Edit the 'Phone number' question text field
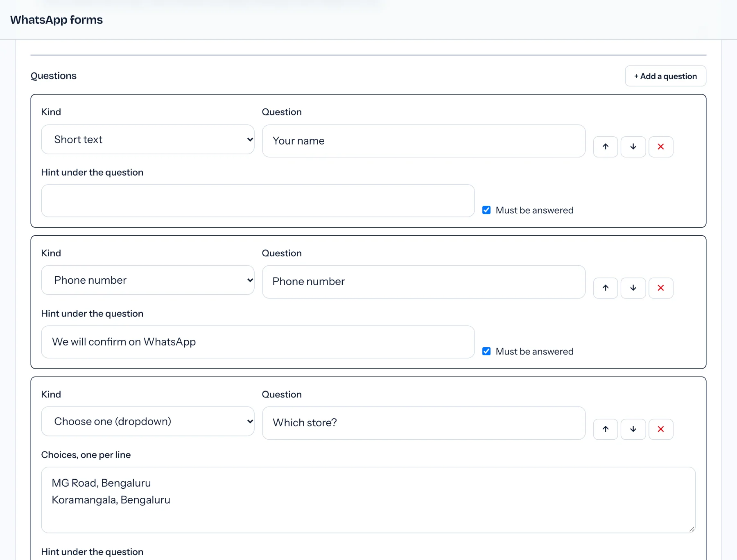Screen dimensions: 737x560 pyautogui.click(x=424, y=282)
